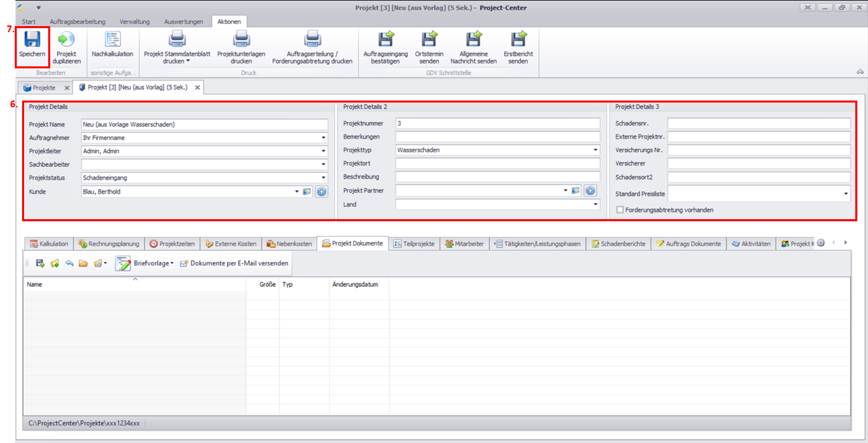This screenshot has width=868, height=443.
Task: Click Allgemeine Nachricht senden icon
Action: pos(474,40)
